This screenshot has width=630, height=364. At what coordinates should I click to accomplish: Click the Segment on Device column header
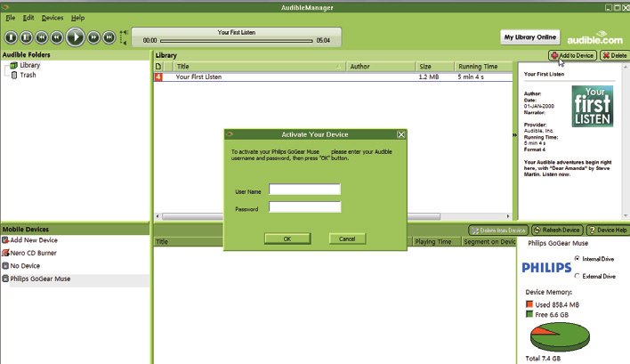pyautogui.click(x=489, y=241)
